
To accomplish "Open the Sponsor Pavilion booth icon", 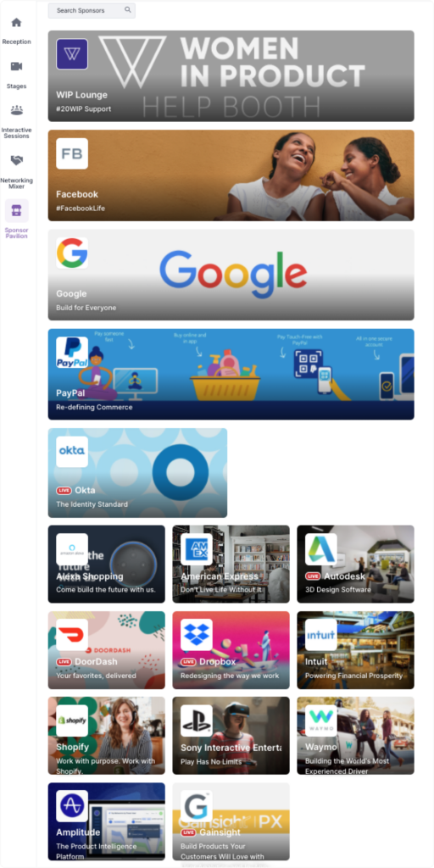I will tap(17, 210).
